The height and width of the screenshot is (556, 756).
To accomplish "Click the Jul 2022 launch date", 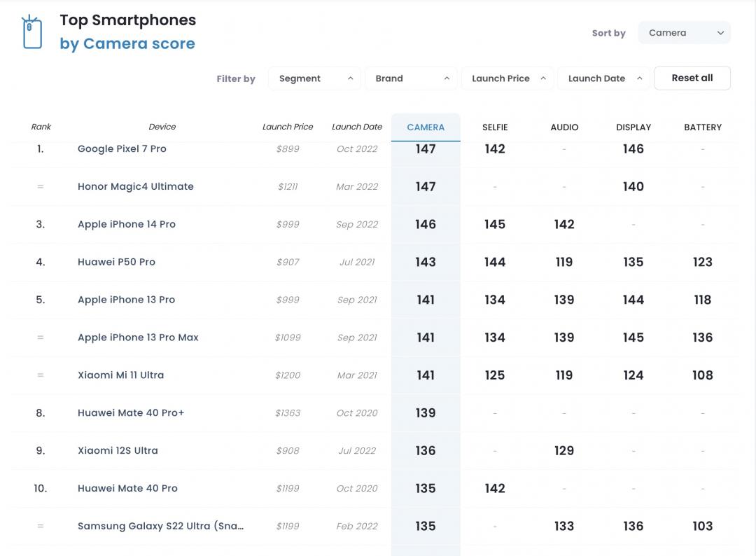I will coord(357,451).
